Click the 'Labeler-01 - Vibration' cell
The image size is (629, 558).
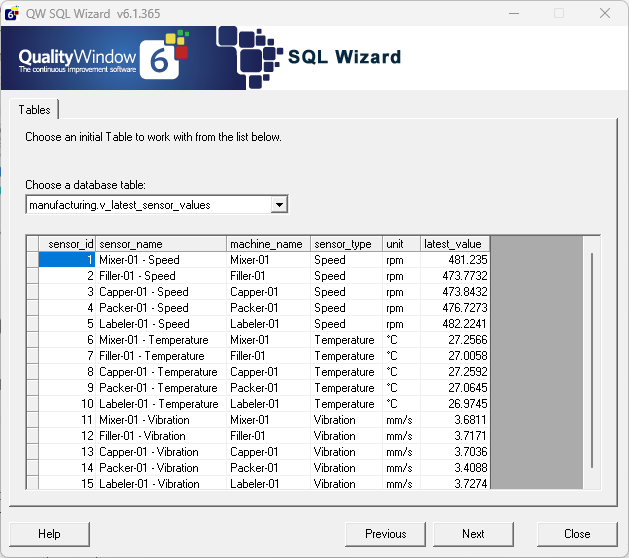[x=161, y=483]
